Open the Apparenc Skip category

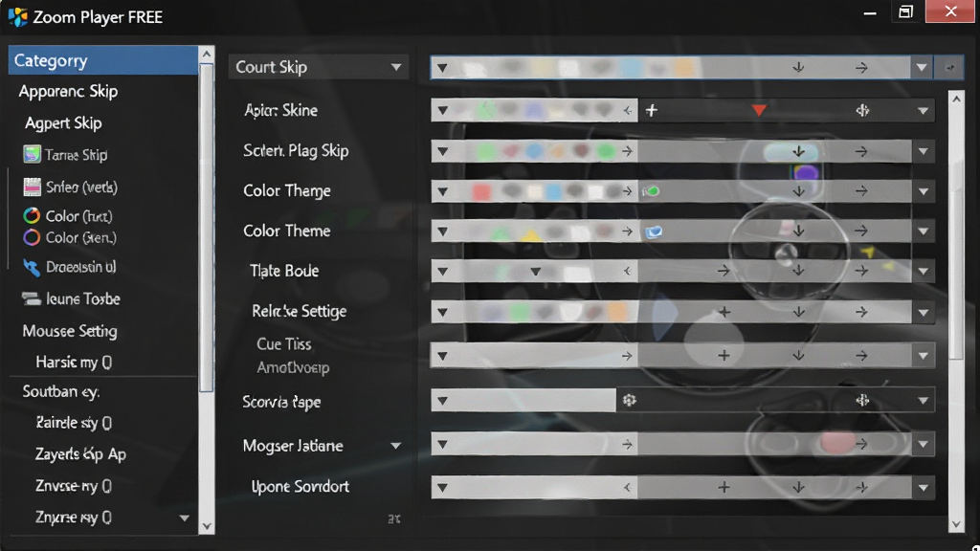[68, 91]
